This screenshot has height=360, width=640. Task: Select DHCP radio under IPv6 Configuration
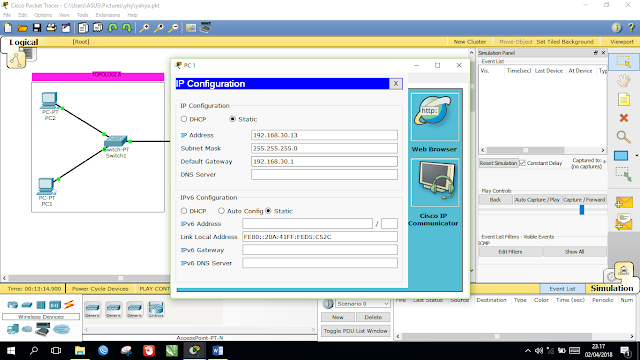184,211
